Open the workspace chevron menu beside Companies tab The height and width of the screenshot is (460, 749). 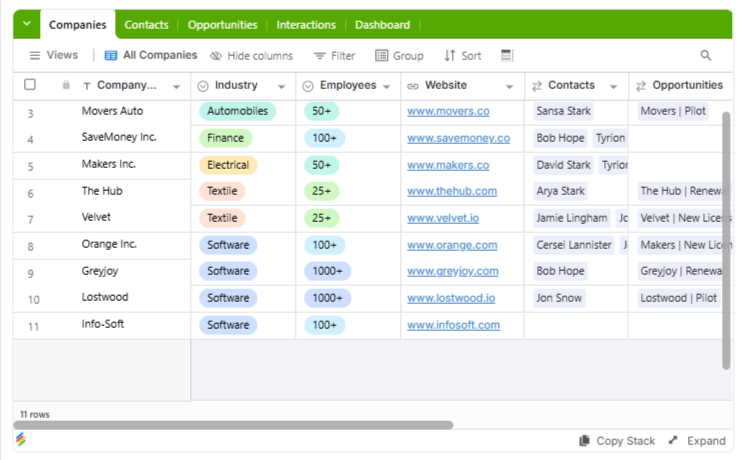point(27,23)
